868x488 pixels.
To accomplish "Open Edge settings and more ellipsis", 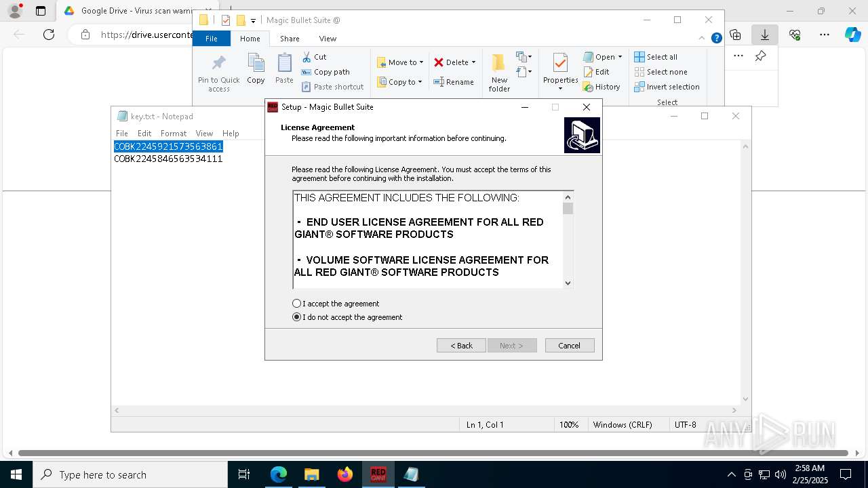I will coord(824,35).
